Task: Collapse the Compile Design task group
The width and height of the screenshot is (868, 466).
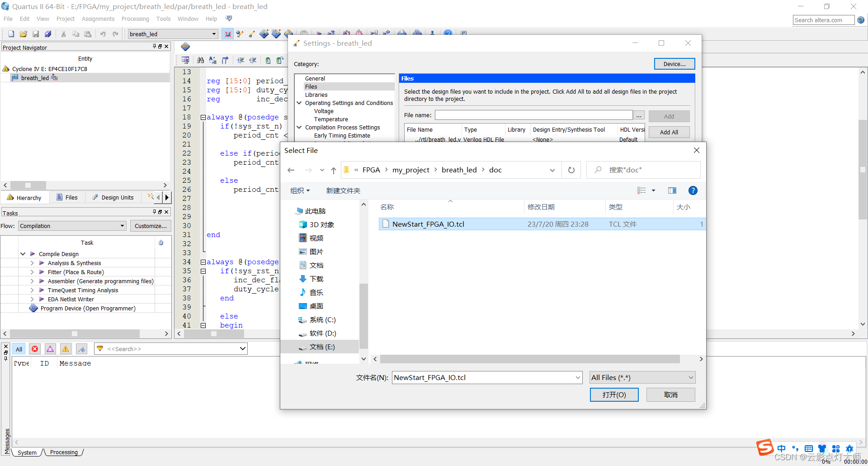Action: pyautogui.click(x=23, y=254)
